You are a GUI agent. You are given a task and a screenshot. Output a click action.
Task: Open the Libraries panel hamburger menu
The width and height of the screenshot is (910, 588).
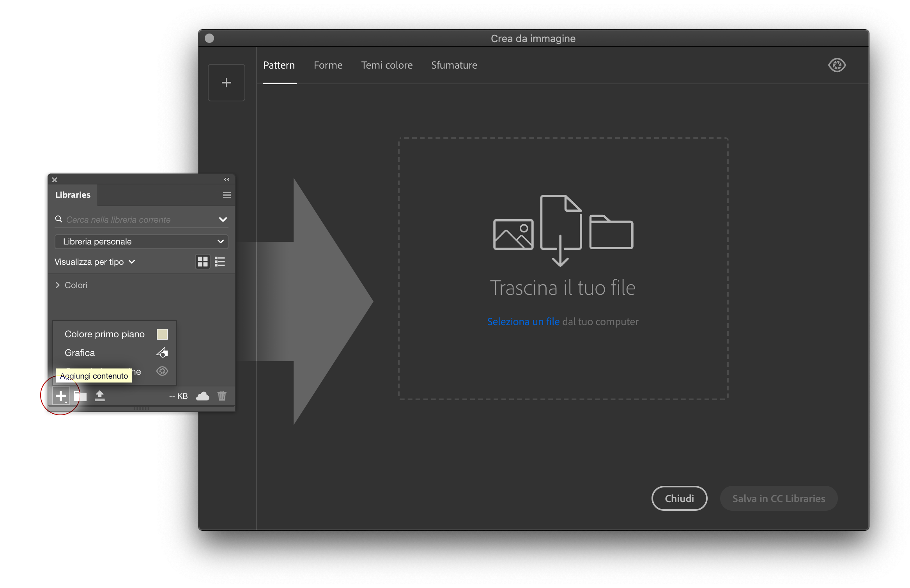coord(227,195)
